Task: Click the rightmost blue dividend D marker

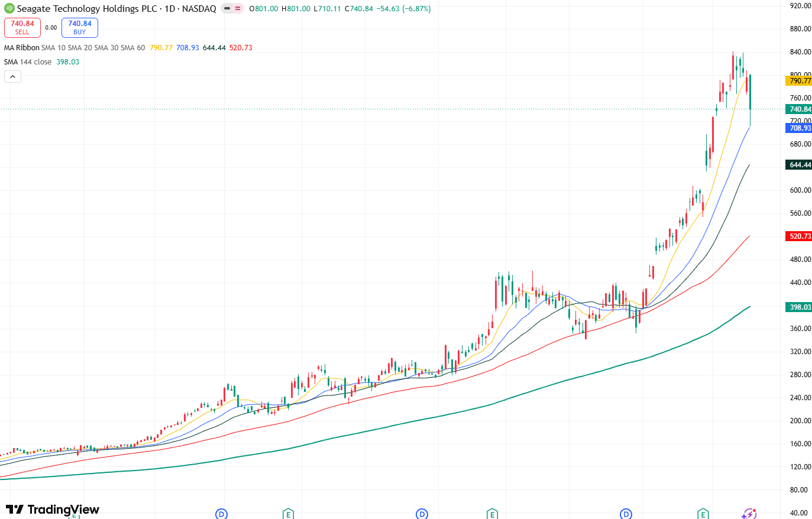Action: (x=626, y=514)
